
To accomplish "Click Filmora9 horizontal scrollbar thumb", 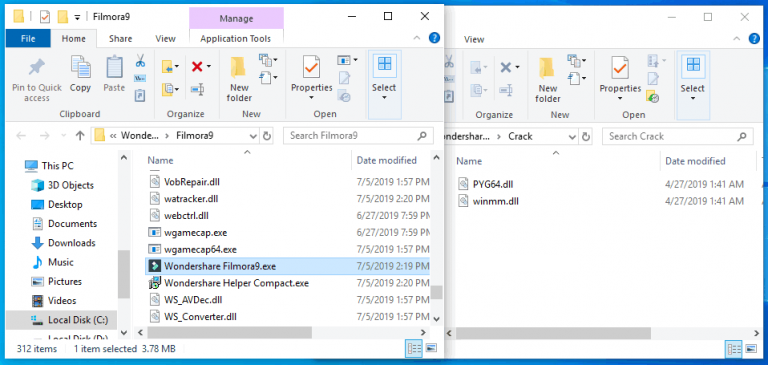I will click(x=229, y=333).
